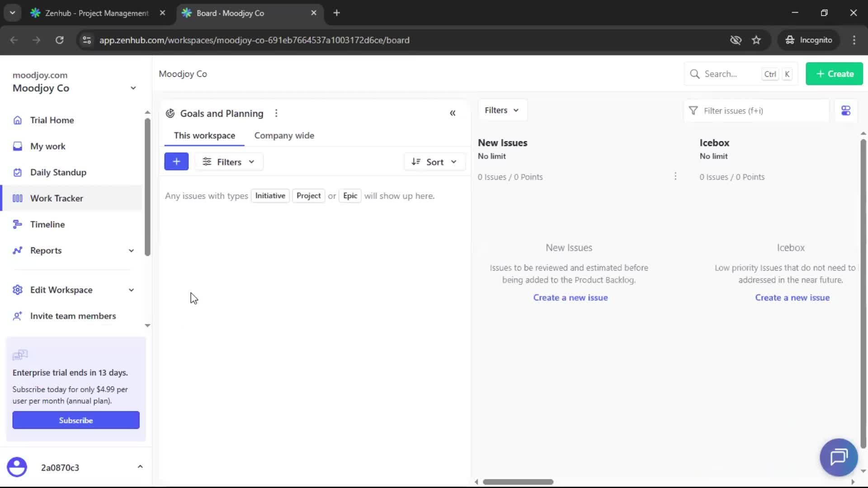This screenshot has height=488, width=868.
Task: Open Work Tracker from the sidebar
Action: [57, 198]
